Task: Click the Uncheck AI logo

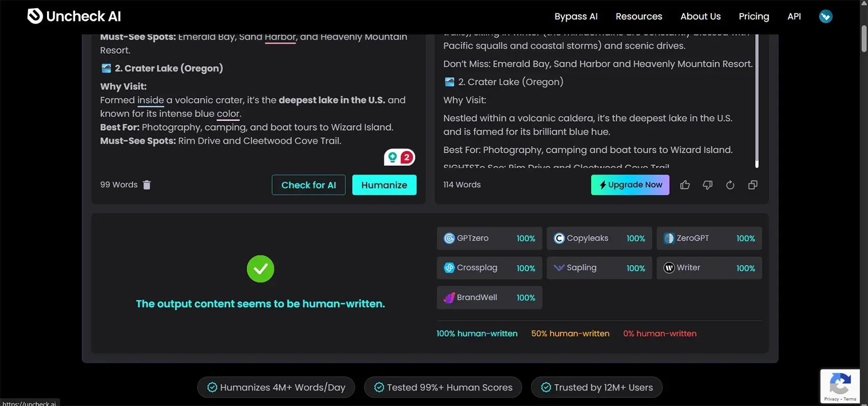Action: pos(74,16)
